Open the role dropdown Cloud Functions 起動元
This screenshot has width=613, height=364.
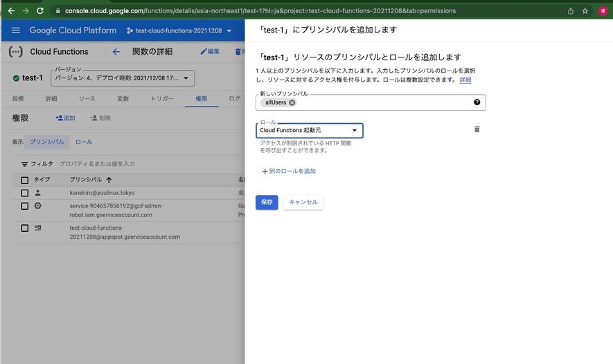pos(309,131)
